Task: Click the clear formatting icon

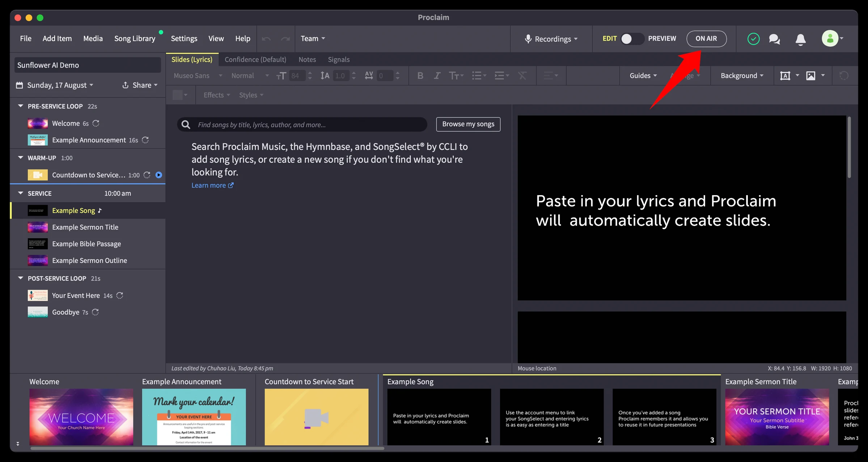Action: click(522, 76)
